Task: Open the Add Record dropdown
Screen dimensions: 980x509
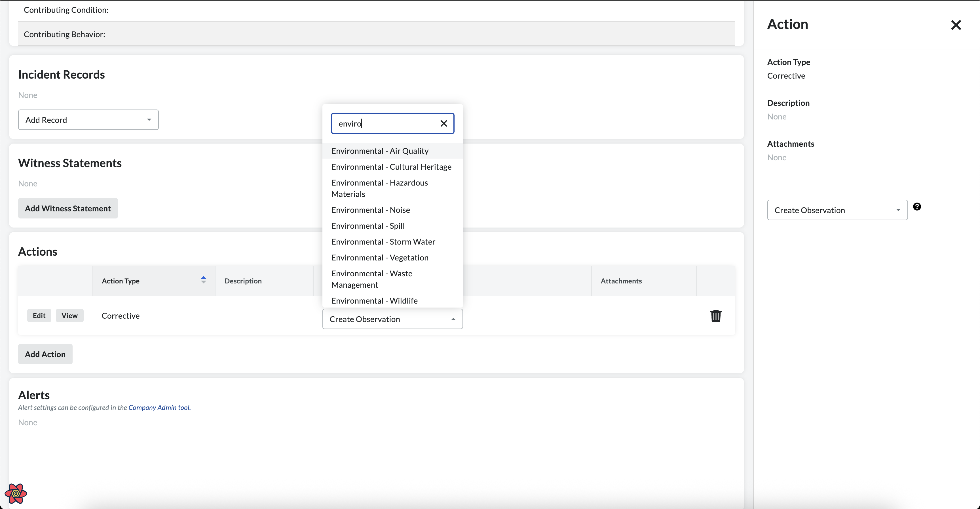Action: [x=88, y=120]
